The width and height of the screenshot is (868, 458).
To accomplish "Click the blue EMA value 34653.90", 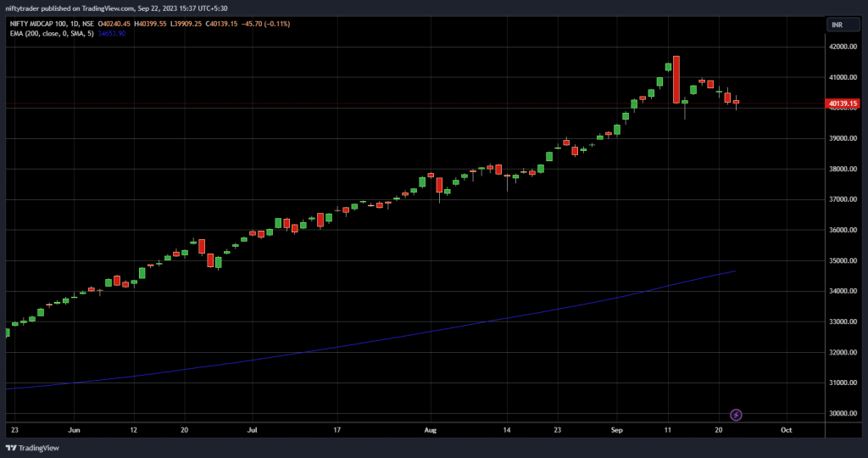I will (112, 33).
